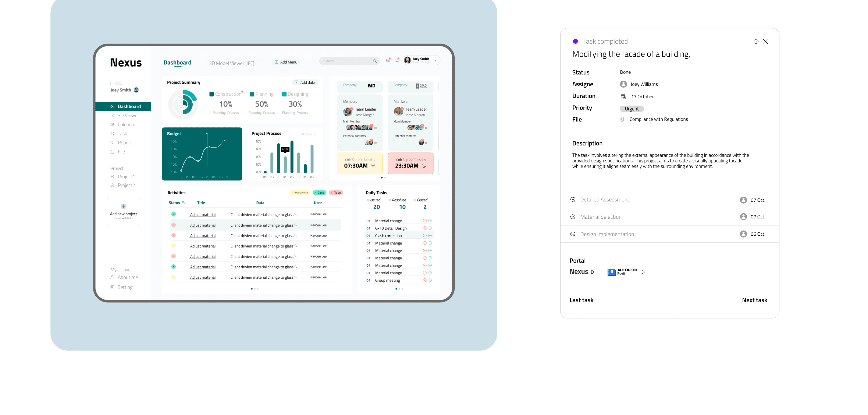Open the 3D Viewer sidebar item

[128, 115]
